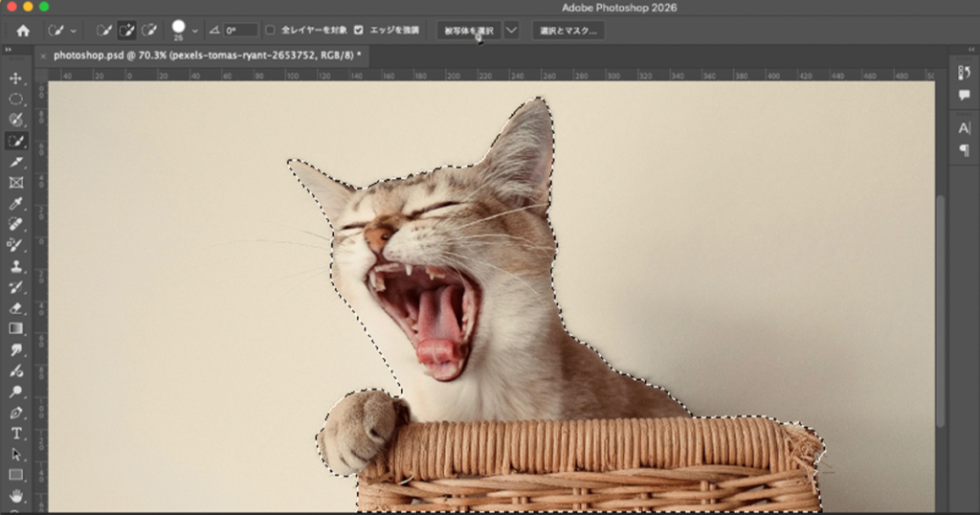The width and height of the screenshot is (980, 515).
Task: Open the History panel icon
Action: tap(964, 73)
